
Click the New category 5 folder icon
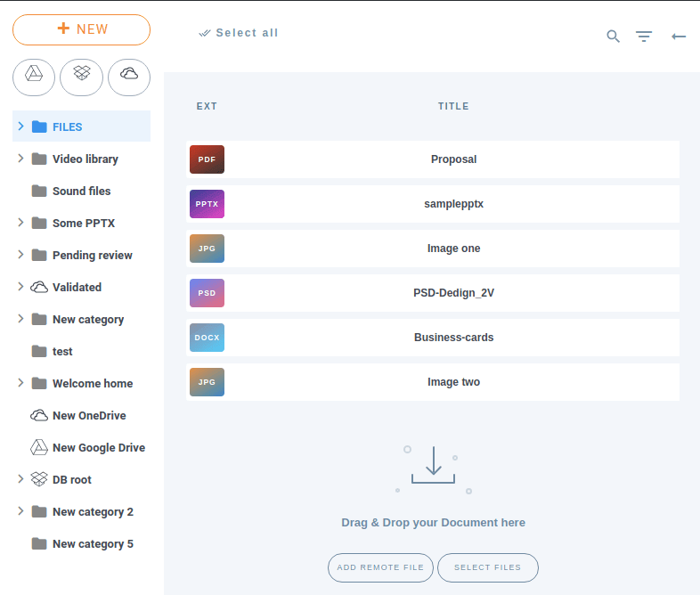(39, 543)
